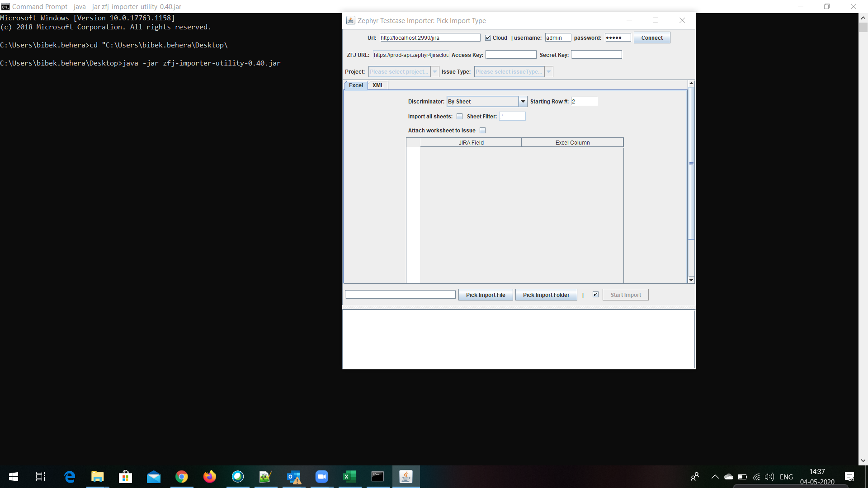Disable the Cloud connection checkbox

pos(488,38)
